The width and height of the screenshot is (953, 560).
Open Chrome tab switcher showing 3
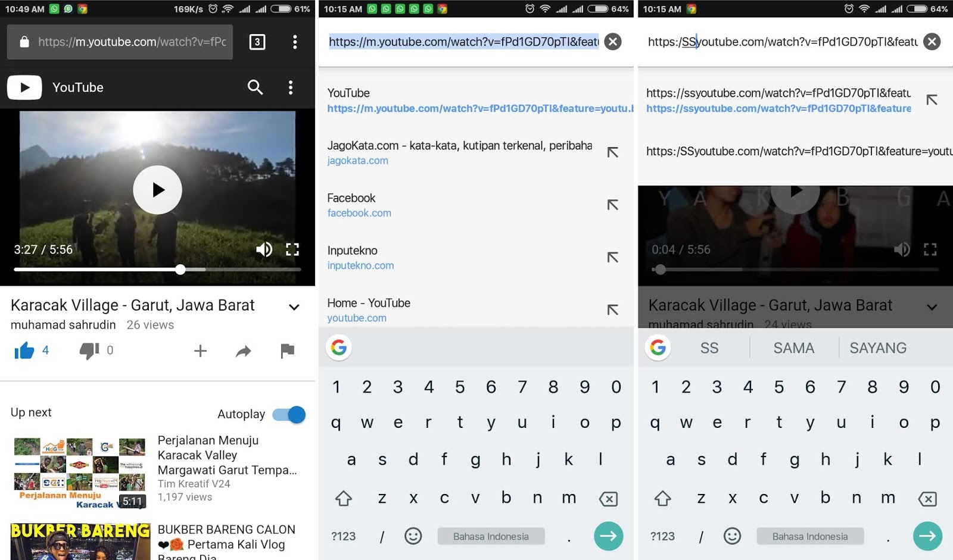[257, 42]
